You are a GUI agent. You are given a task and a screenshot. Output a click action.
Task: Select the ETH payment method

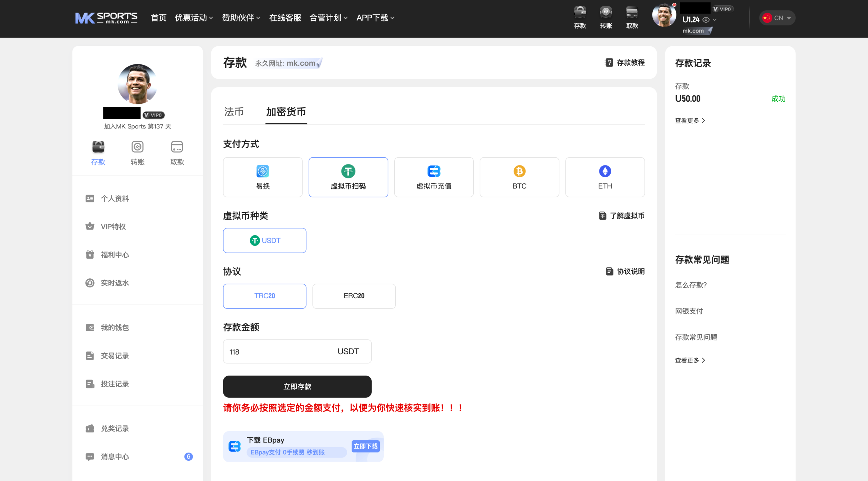point(605,177)
